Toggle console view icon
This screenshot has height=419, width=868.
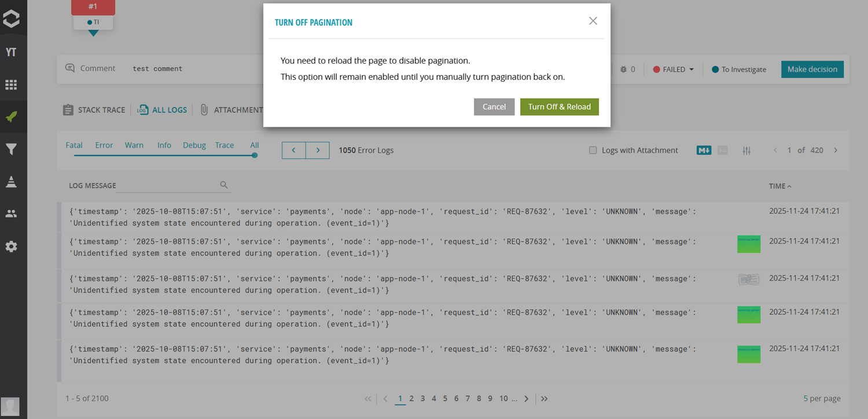point(722,150)
